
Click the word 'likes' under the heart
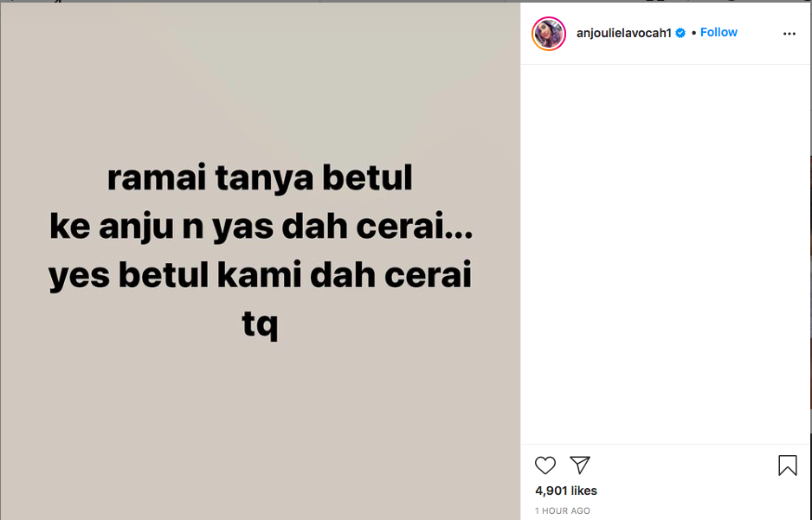[583, 491]
